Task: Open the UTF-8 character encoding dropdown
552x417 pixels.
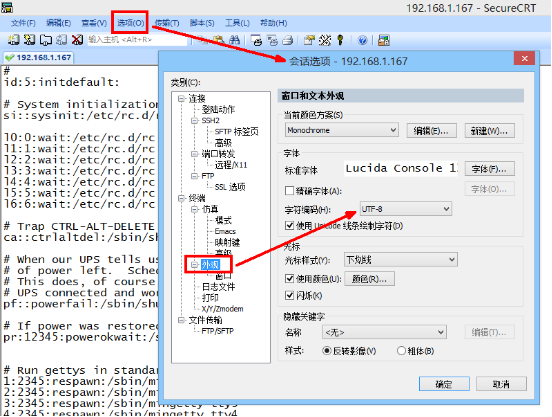Action: coord(406,209)
